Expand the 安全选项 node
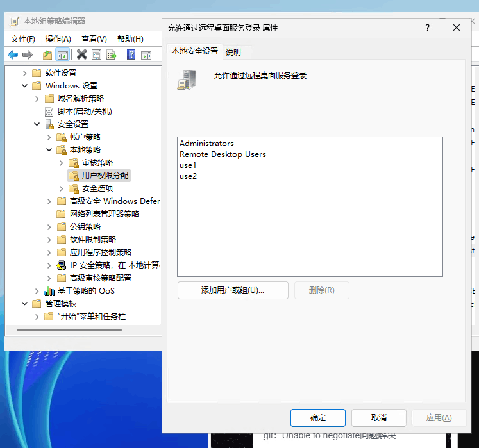Screen dimensions: 479x448 (x=62, y=188)
